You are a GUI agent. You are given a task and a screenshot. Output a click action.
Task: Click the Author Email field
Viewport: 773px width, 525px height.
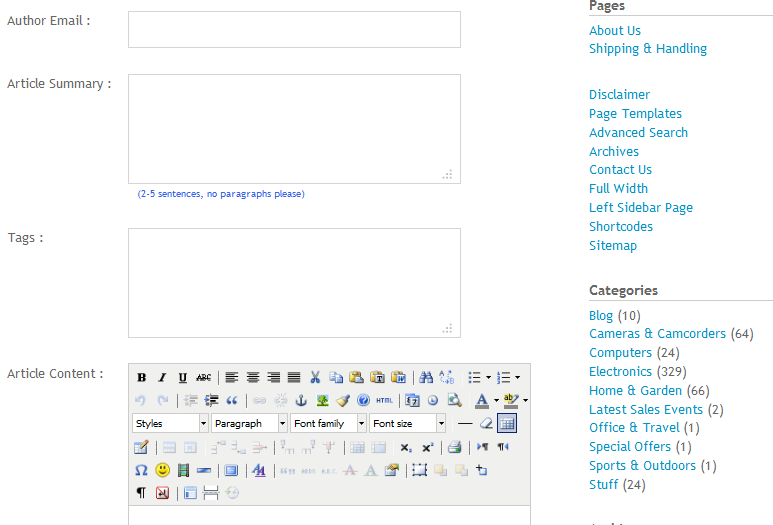[x=294, y=30]
